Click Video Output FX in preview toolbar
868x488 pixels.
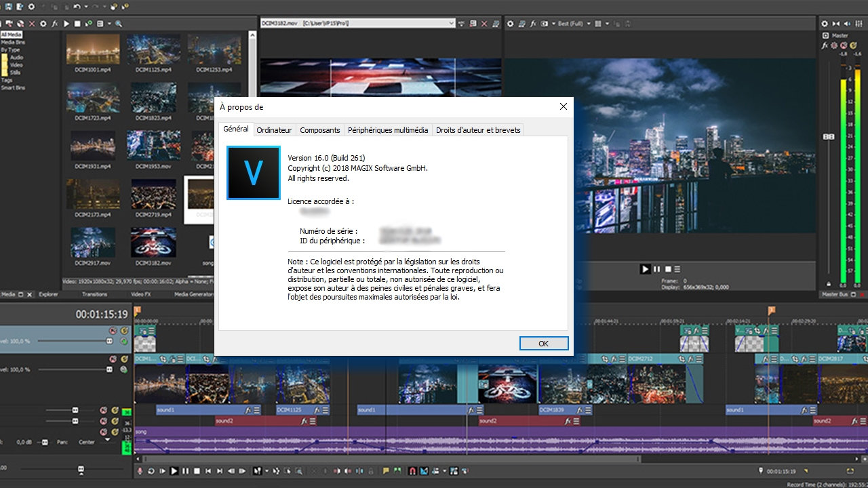pos(534,24)
